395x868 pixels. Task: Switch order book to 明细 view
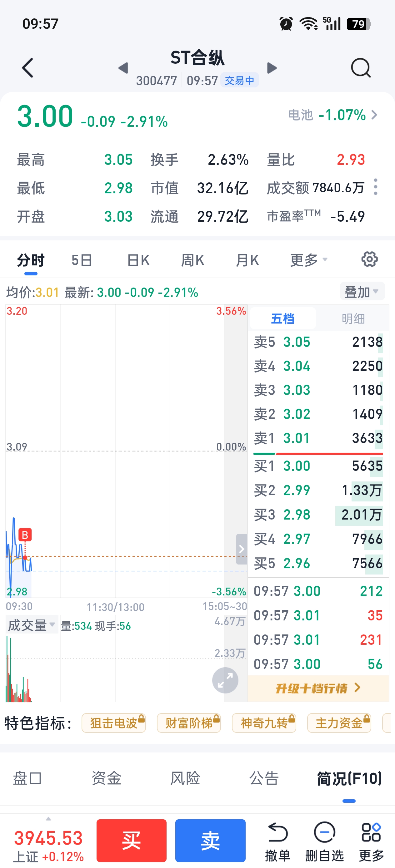[x=353, y=318]
